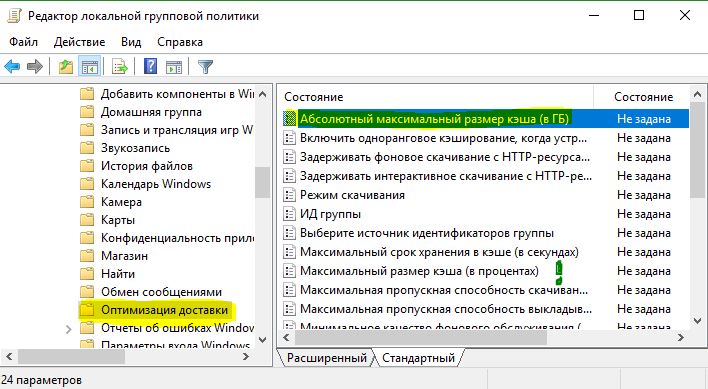Click the policy list horizontal scrollbar thumb
Viewport: 708px width, 389px height.
pos(420,338)
